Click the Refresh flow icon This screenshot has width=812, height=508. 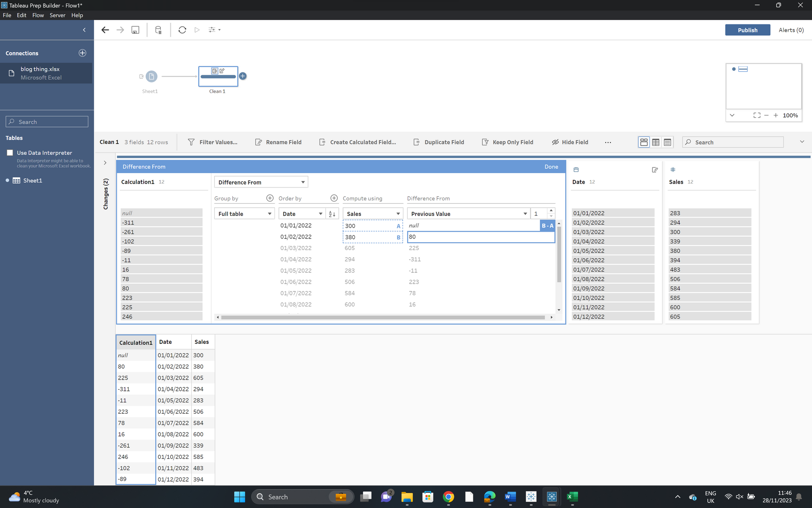pos(182,30)
